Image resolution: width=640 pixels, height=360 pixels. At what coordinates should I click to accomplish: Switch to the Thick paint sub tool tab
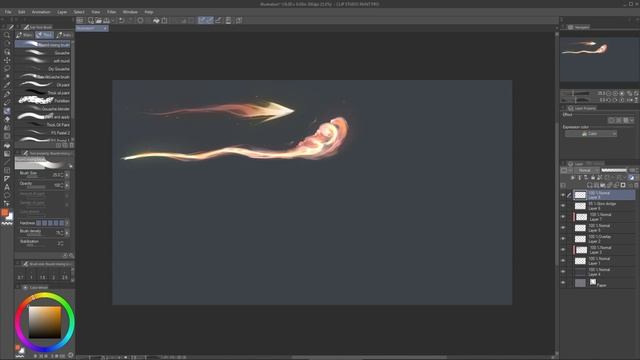pos(44,35)
